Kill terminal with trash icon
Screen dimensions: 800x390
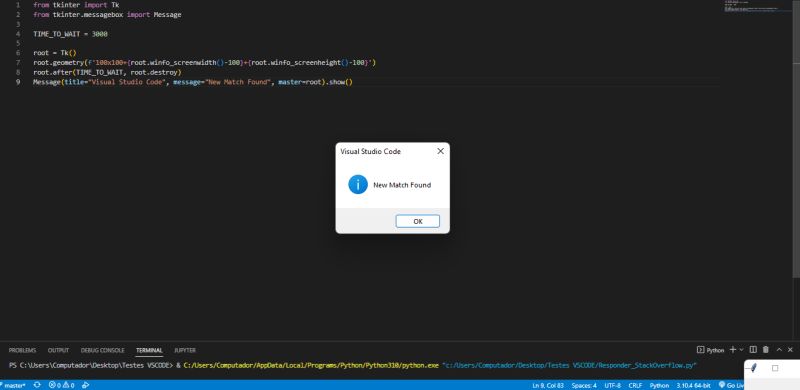click(765, 350)
